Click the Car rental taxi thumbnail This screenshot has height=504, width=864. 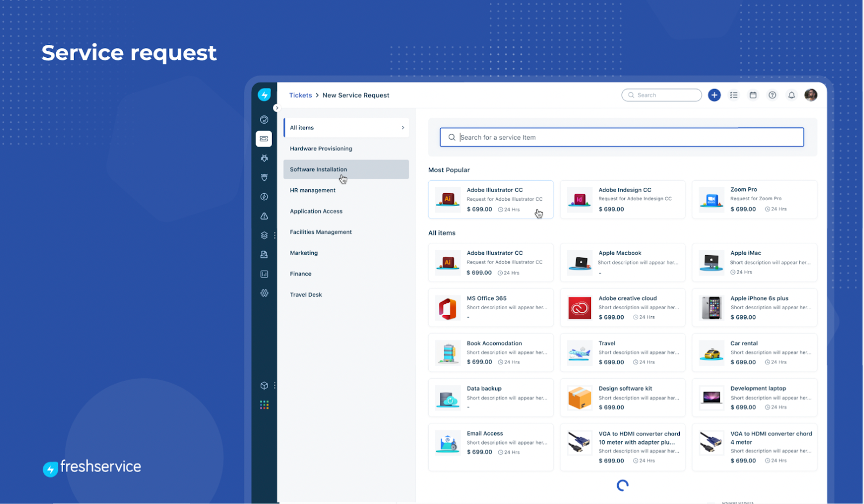(x=711, y=353)
